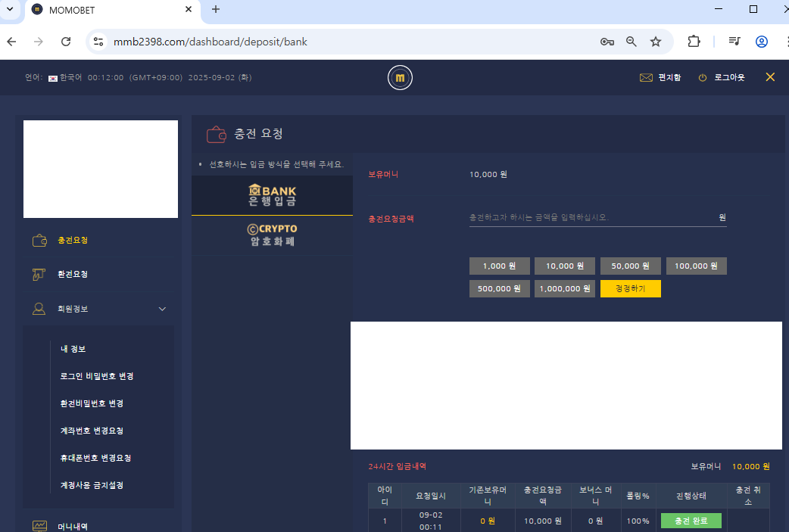This screenshot has height=532, width=789.
Task: Click the MOMOBET logo icon in header
Action: (x=400, y=78)
